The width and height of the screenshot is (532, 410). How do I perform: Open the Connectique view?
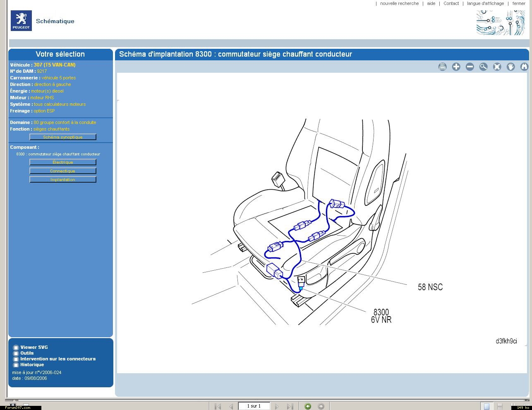click(x=63, y=171)
